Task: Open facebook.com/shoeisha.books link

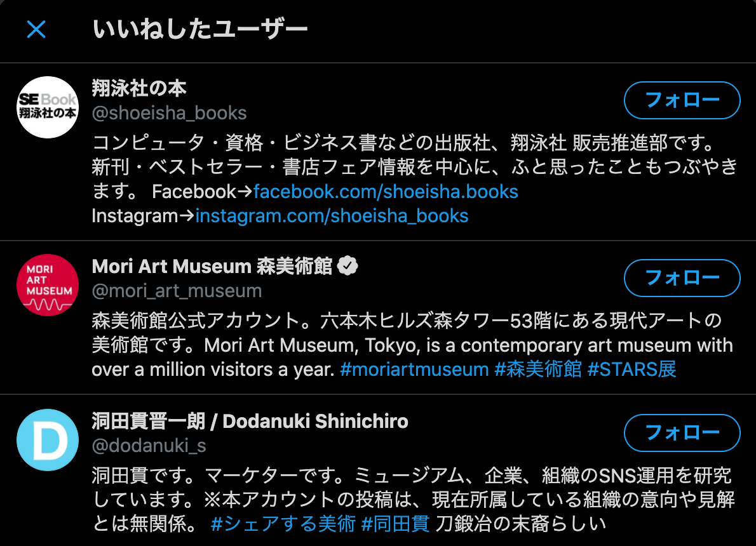Action: 386,192
